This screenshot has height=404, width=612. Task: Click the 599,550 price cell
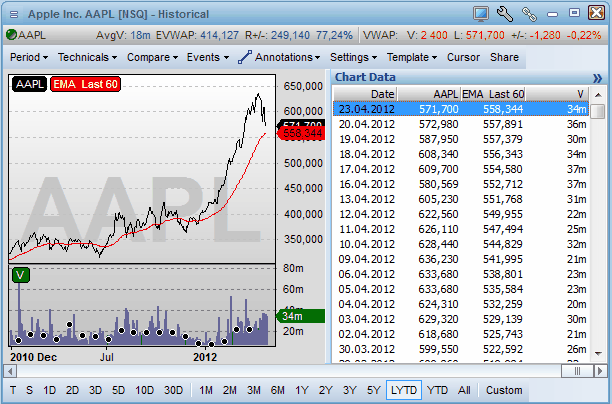coord(438,349)
